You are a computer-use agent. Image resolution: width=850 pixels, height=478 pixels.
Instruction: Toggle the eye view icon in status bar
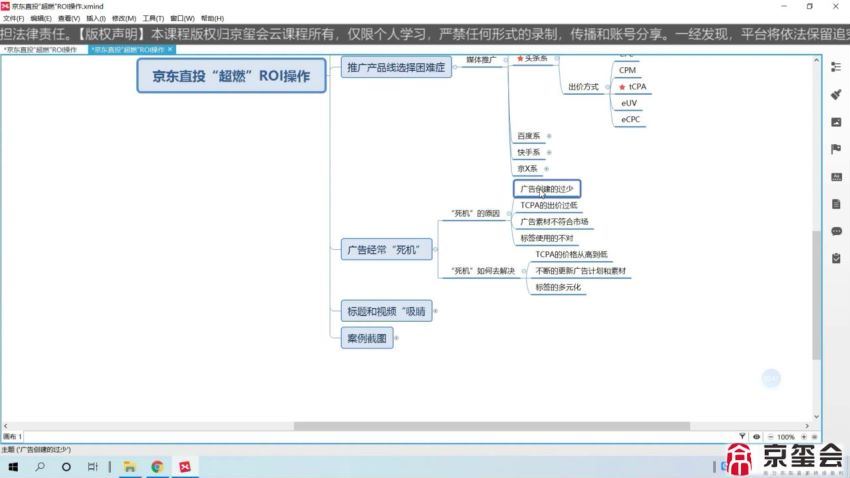[756, 436]
